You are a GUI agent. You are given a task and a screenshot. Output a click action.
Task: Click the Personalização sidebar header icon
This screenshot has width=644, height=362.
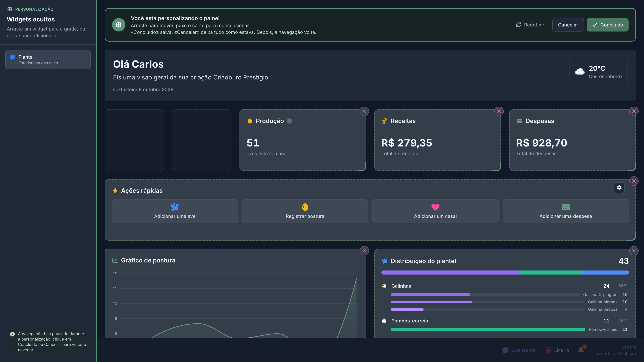point(10,9)
